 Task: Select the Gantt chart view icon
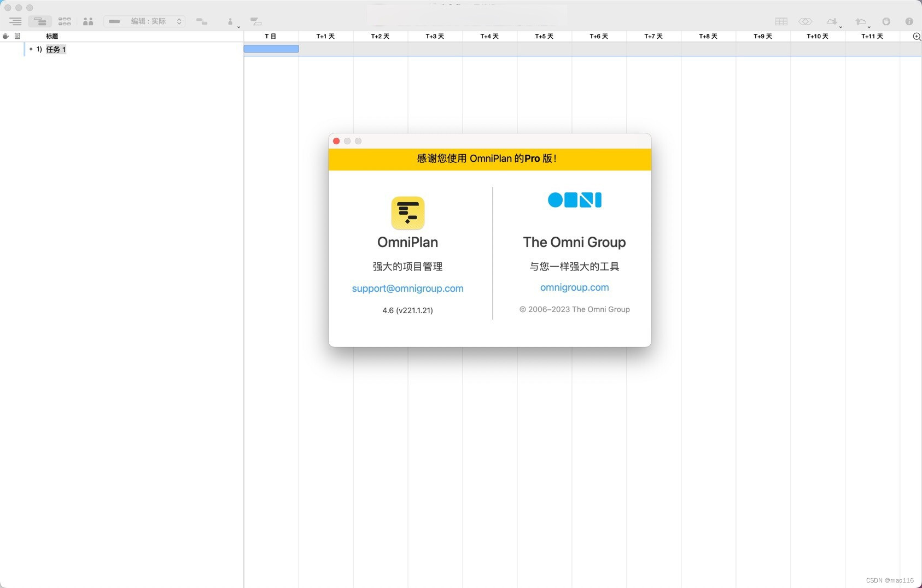tap(40, 21)
